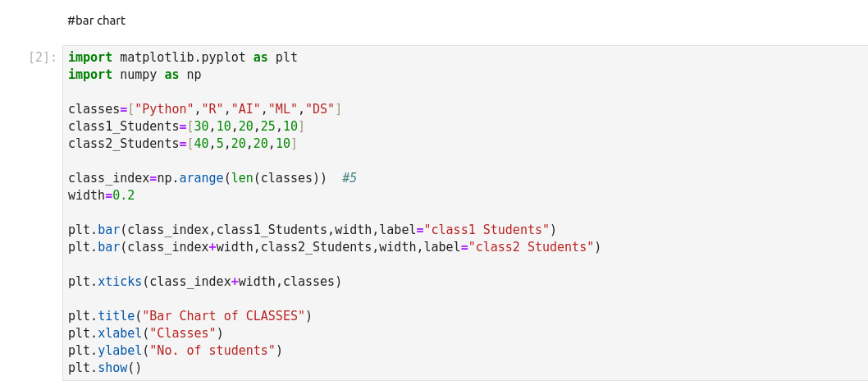Click the "class2 Students" label string
This screenshot has width=868, height=381.
point(531,247)
